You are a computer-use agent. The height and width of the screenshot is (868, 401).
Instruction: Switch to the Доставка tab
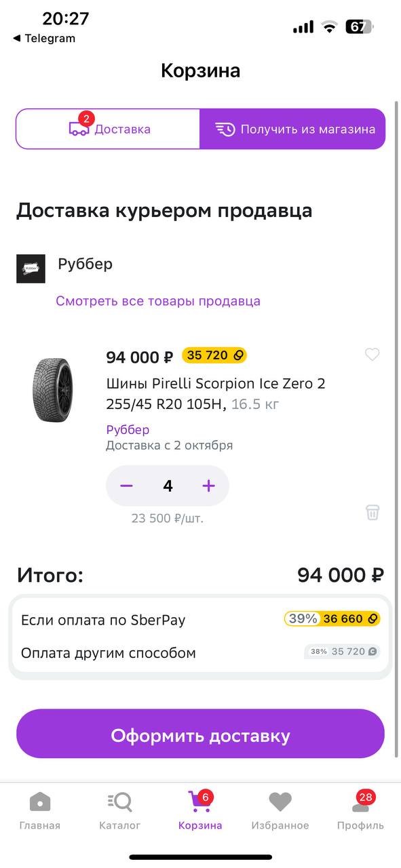[107, 129]
